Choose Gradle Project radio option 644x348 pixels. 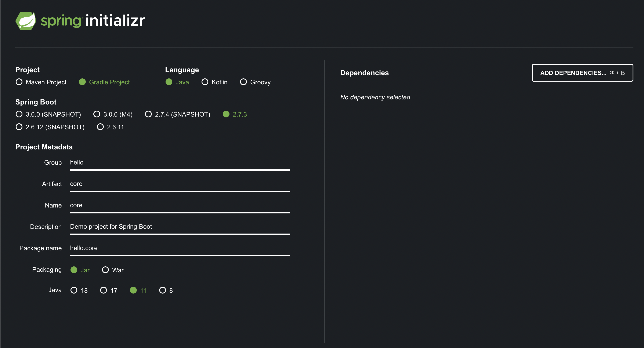tap(83, 82)
